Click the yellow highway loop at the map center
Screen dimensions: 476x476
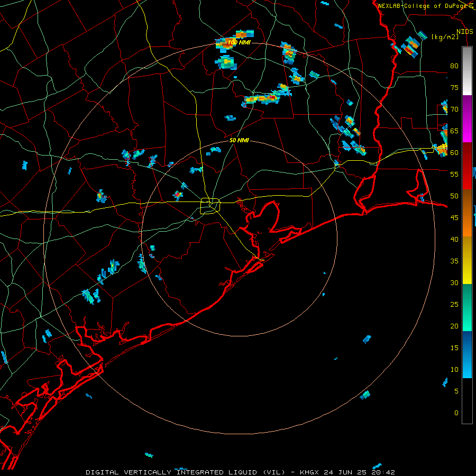pyautogui.click(x=210, y=206)
